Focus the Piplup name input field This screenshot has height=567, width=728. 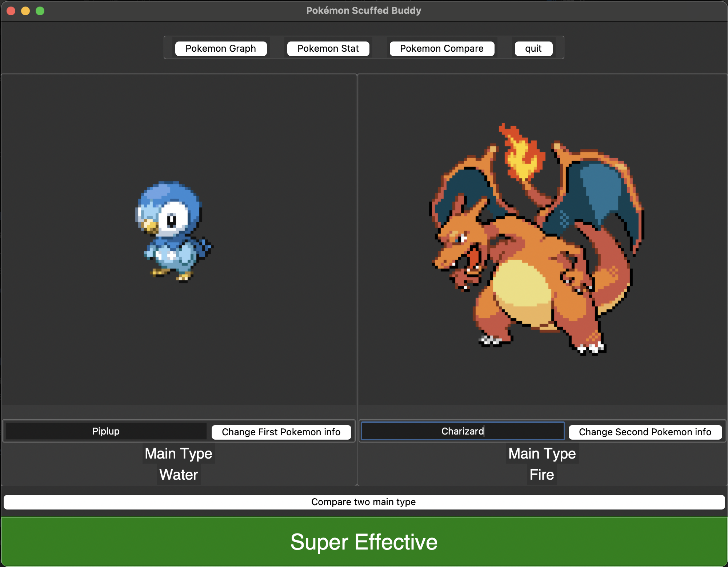coord(106,431)
